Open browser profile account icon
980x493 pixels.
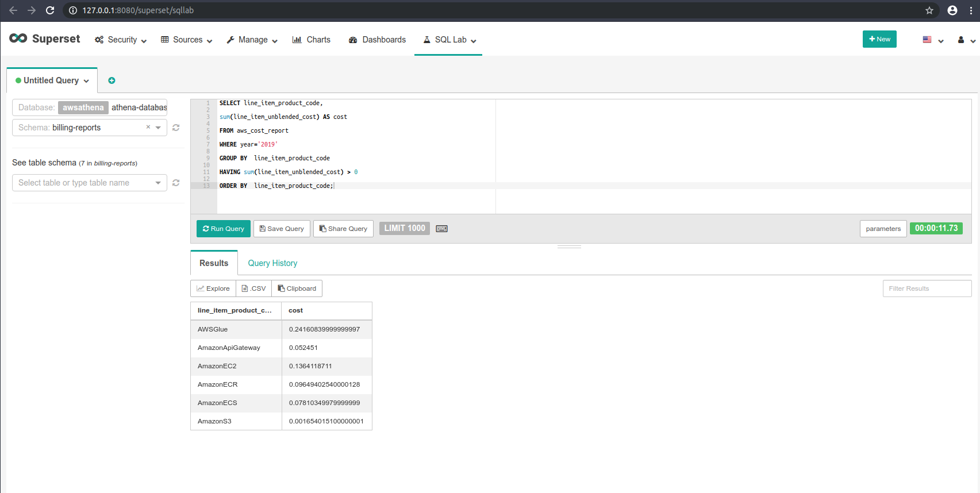click(952, 10)
